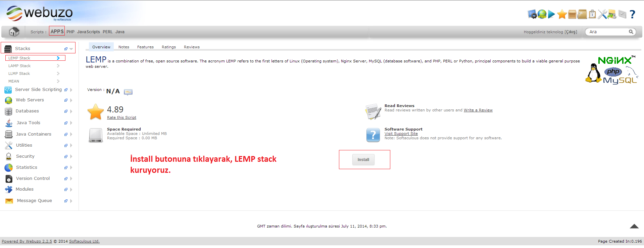Open the wrench and screwdriver tools icon

[602, 14]
